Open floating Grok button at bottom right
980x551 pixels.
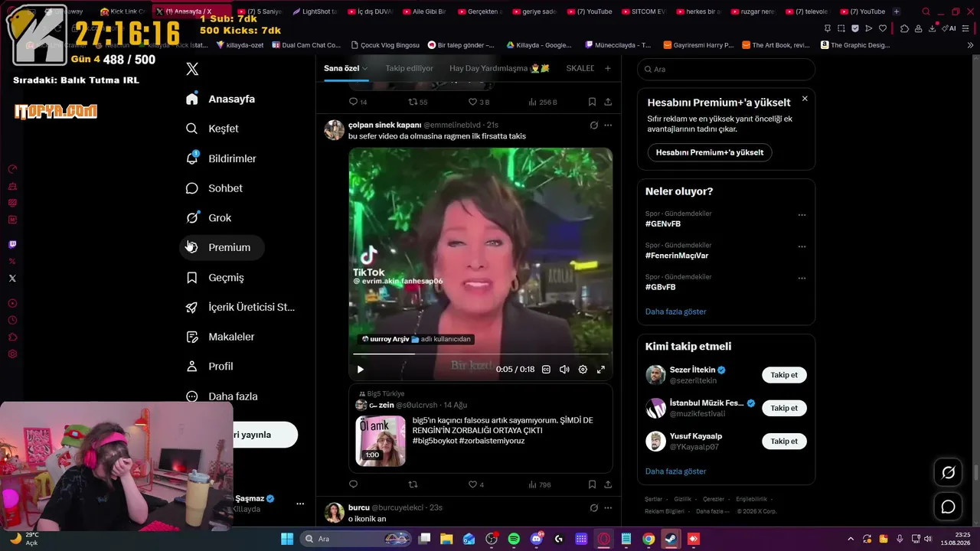[948, 473]
